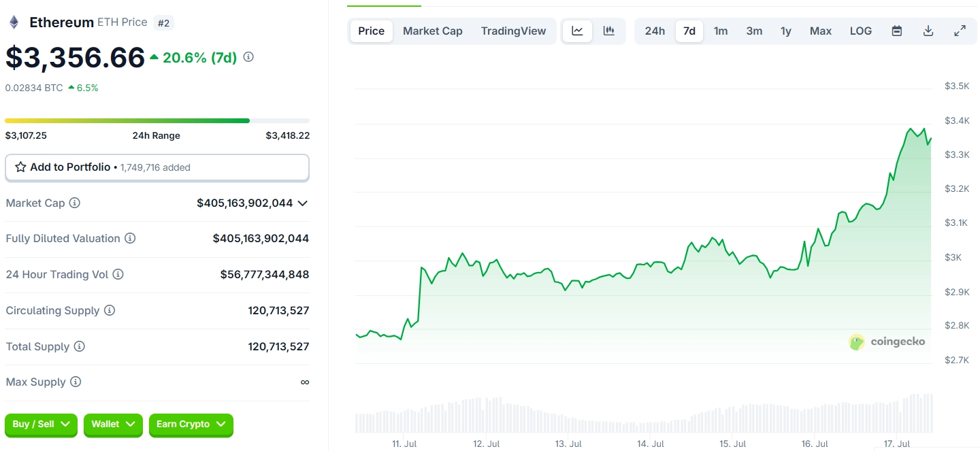The width and height of the screenshot is (980, 451).
Task: Click the Ethereum diamond logo icon
Action: (x=14, y=22)
